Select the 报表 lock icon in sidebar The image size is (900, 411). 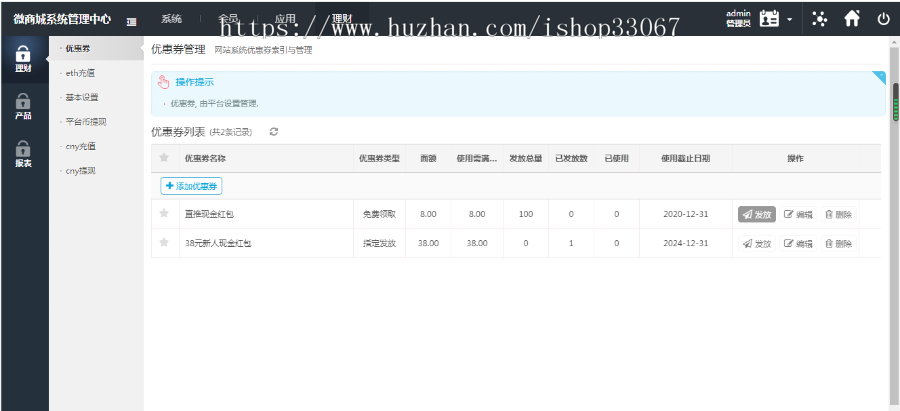point(23,149)
